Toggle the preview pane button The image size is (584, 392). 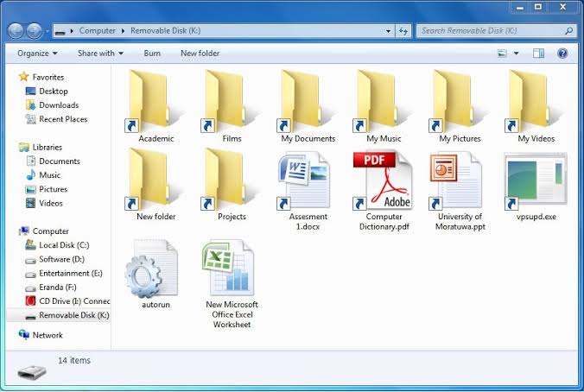tap(538, 53)
